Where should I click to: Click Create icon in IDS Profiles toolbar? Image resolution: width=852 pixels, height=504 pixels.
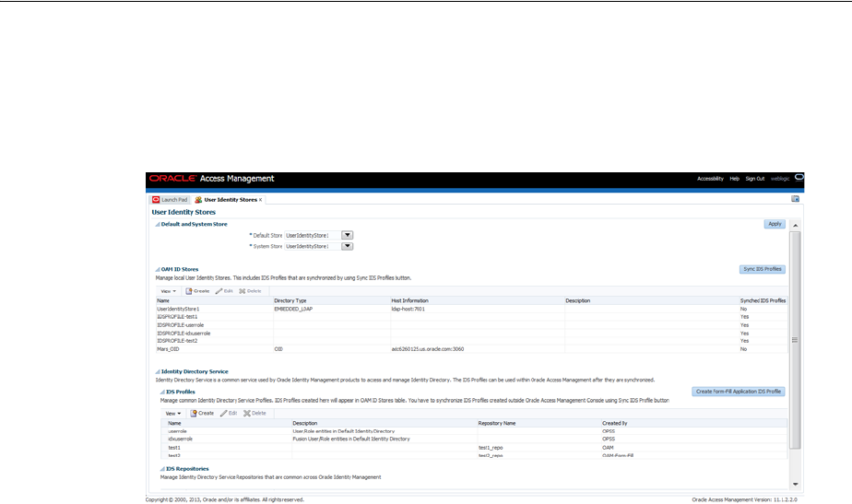click(x=194, y=414)
